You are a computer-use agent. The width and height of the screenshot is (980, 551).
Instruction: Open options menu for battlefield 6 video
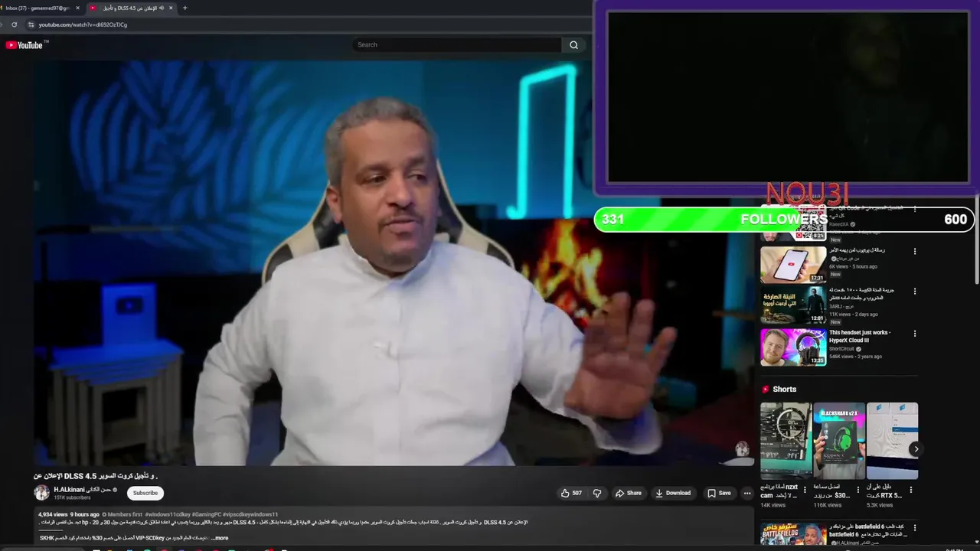point(914,528)
